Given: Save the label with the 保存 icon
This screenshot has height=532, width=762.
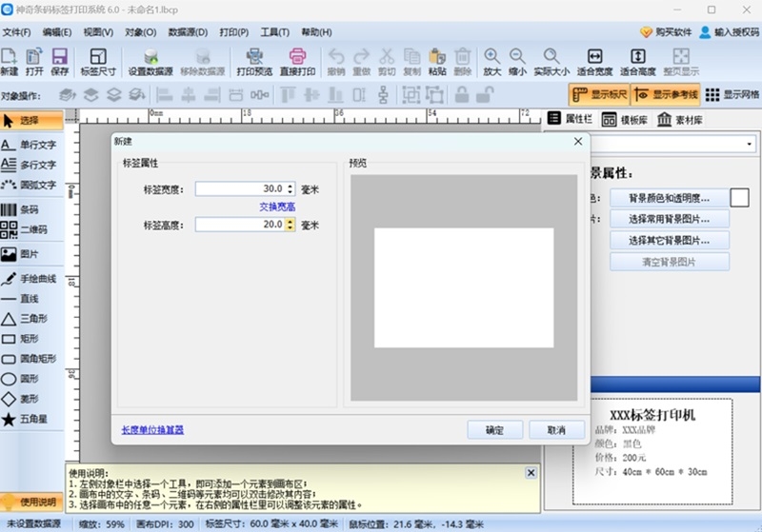Looking at the screenshot, I should [60, 62].
